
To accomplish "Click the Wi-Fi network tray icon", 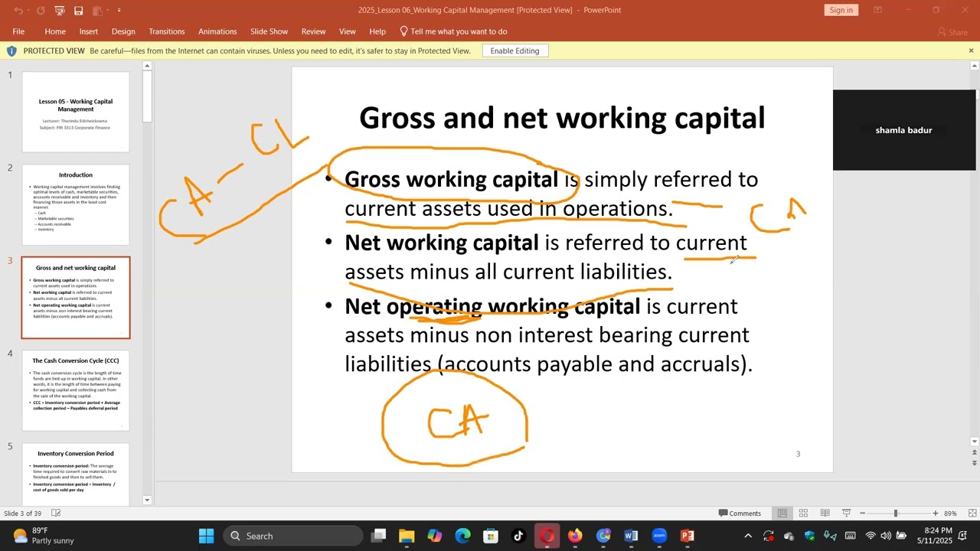I will (x=871, y=536).
